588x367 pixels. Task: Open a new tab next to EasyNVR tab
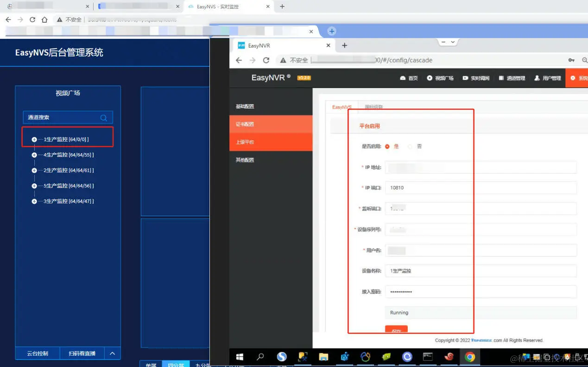pos(344,45)
